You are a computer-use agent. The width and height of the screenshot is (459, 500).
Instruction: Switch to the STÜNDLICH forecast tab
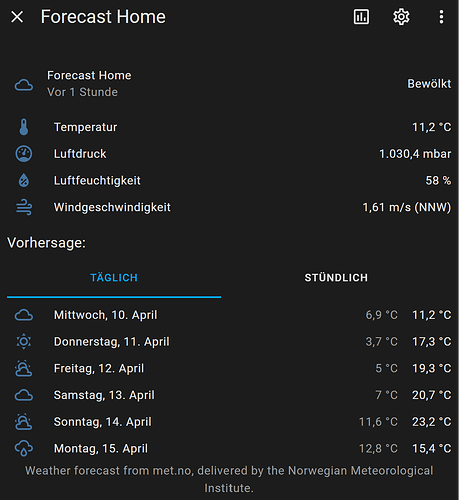click(336, 278)
